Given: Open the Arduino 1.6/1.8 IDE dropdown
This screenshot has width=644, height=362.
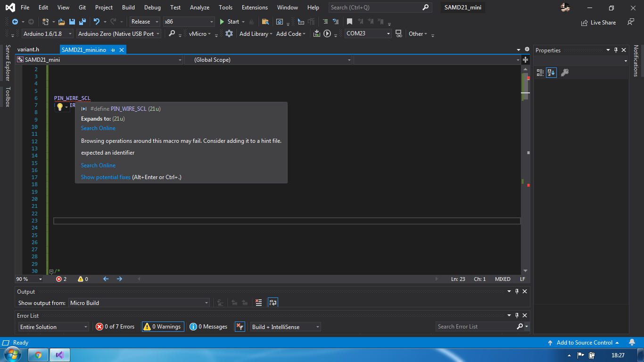Looking at the screenshot, I should click(48, 33).
